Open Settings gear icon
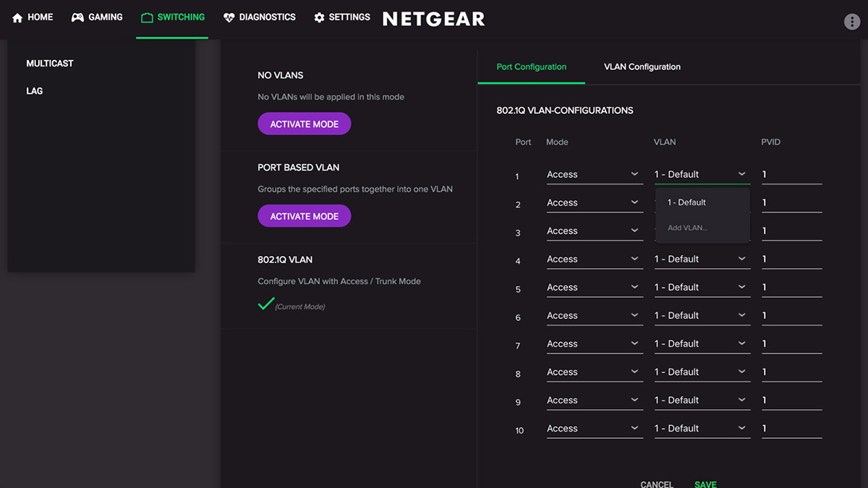Screen dimensions: 868x488 coord(319,17)
